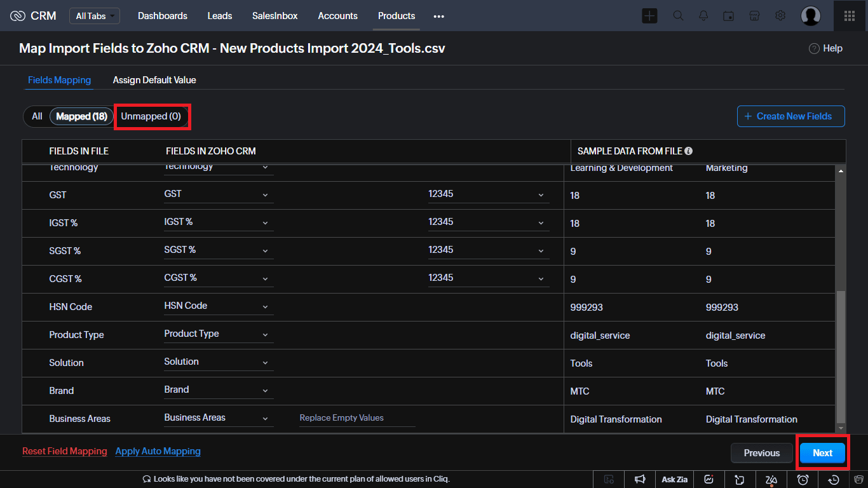Open the user profile avatar
868x488 pixels.
coord(811,16)
